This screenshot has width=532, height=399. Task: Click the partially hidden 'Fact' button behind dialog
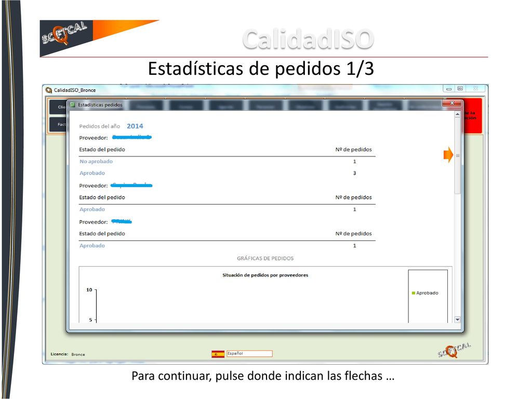click(x=58, y=125)
